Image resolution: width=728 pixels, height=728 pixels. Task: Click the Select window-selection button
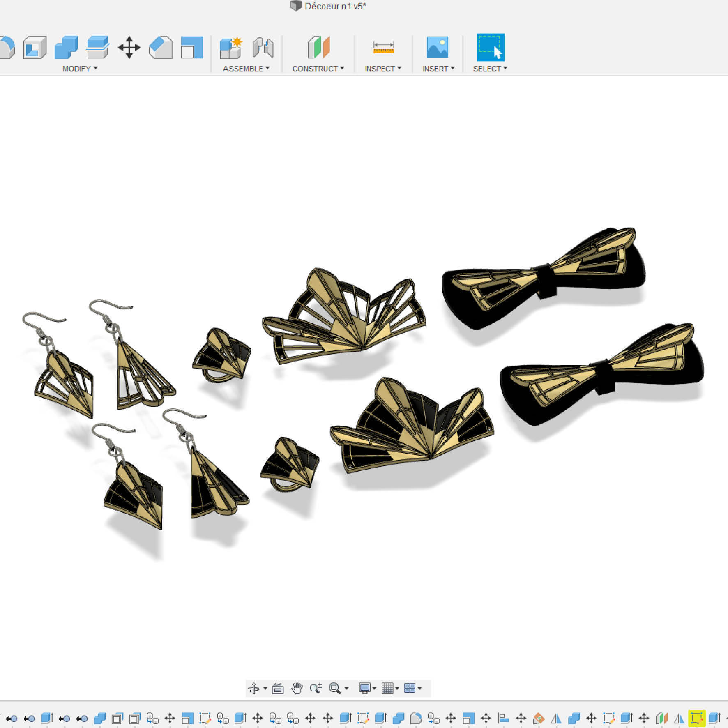(490, 47)
